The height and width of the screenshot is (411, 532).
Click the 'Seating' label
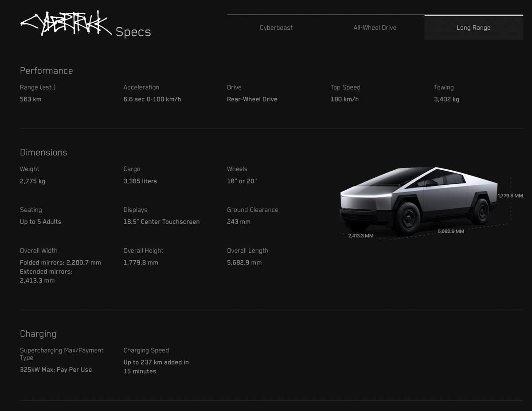coord(31,210)
